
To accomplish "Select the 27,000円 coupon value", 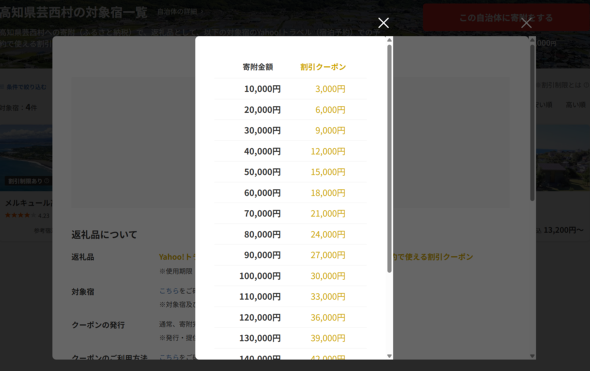I will coord(328,255).
